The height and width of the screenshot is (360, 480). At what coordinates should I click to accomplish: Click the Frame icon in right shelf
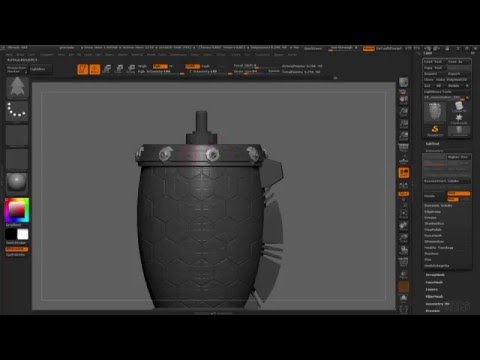coord(404,214)
